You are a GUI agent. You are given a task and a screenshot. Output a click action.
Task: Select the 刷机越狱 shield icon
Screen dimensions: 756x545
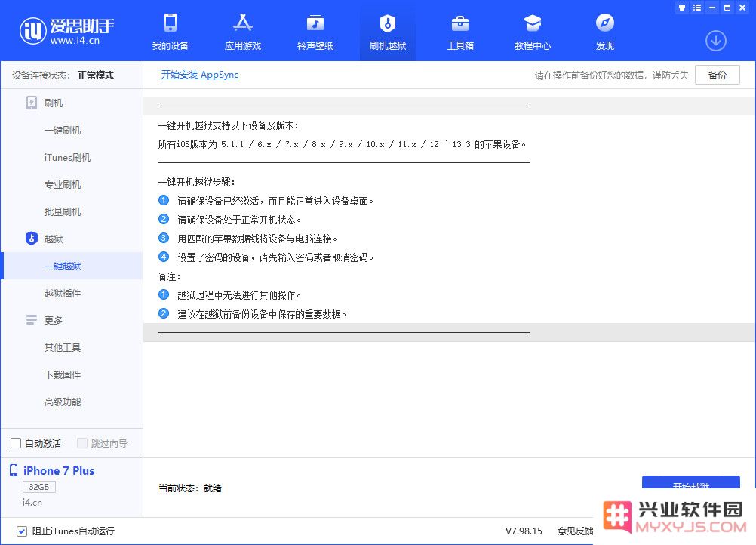388,23
